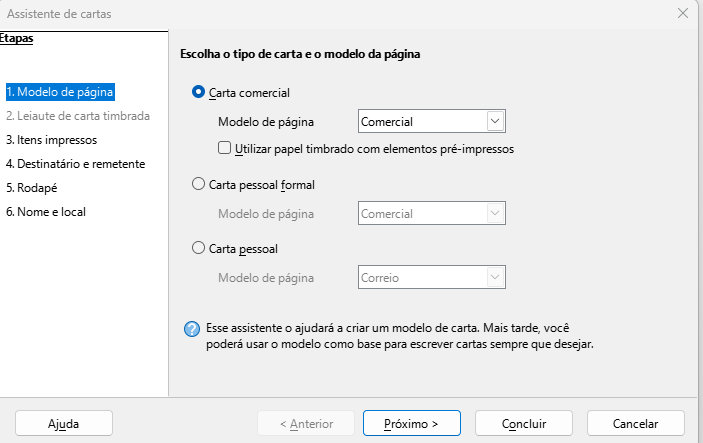The image size is (703, 443).
Task: Open the Correio page model dropdown
Action: pos(431,277)
